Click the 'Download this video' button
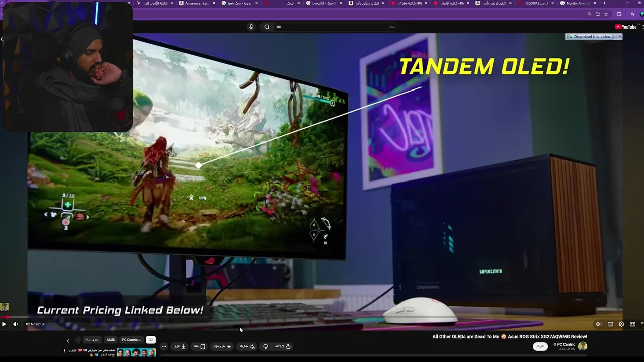The width and height of the screenshot is (644, 362). pos(591,37)
